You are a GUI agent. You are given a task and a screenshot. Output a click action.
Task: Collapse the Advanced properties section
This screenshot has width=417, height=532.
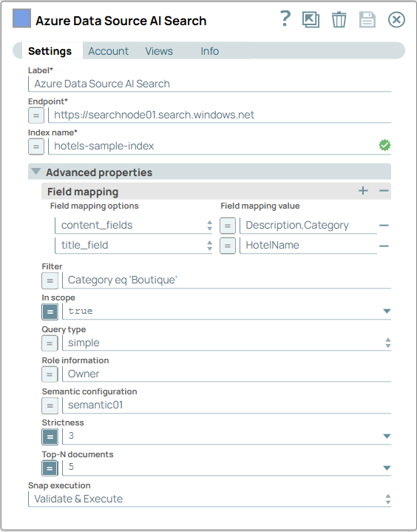pyautogui.click(x=36, y=172)
